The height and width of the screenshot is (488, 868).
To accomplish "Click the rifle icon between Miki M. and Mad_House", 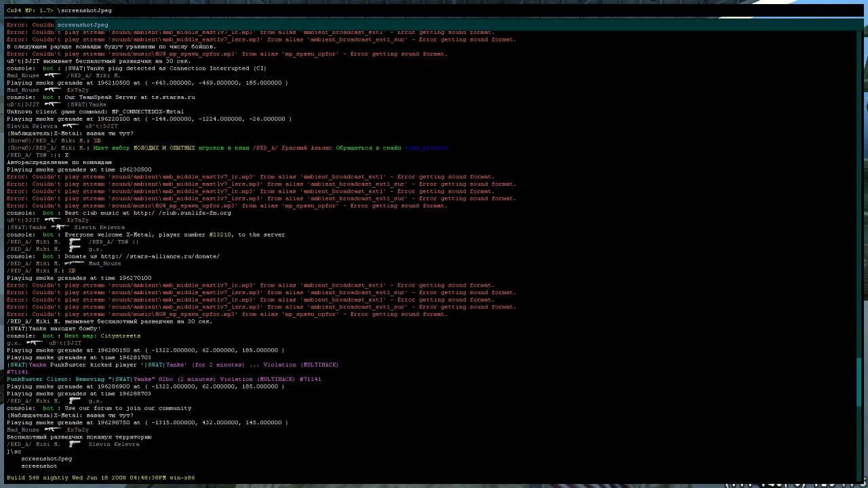I will (x=74, y=263).
